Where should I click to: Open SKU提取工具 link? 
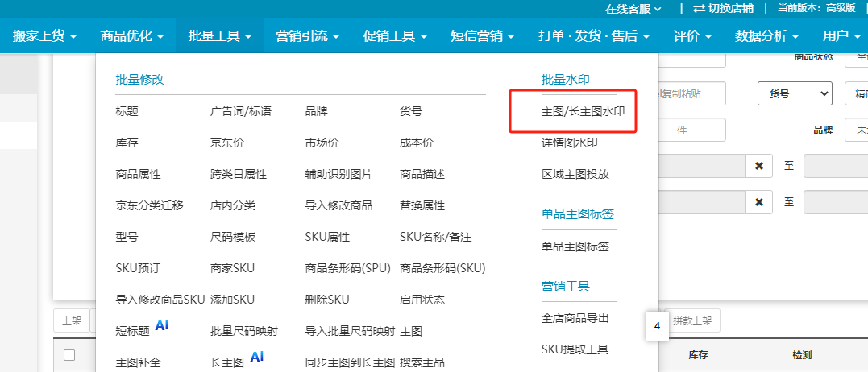pyautogui.click(x=574, y=349)
